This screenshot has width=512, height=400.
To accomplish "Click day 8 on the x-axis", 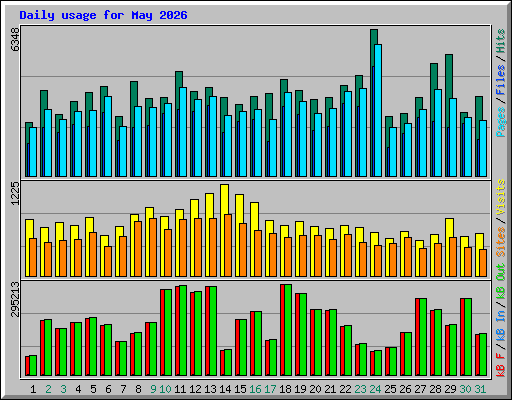I will click(x=138, y=389).
